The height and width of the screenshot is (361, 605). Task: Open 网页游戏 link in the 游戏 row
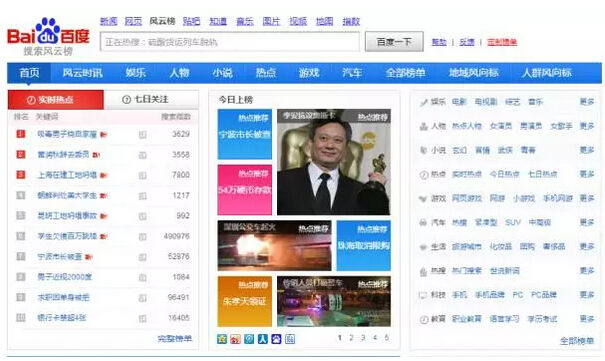point(467,199)
